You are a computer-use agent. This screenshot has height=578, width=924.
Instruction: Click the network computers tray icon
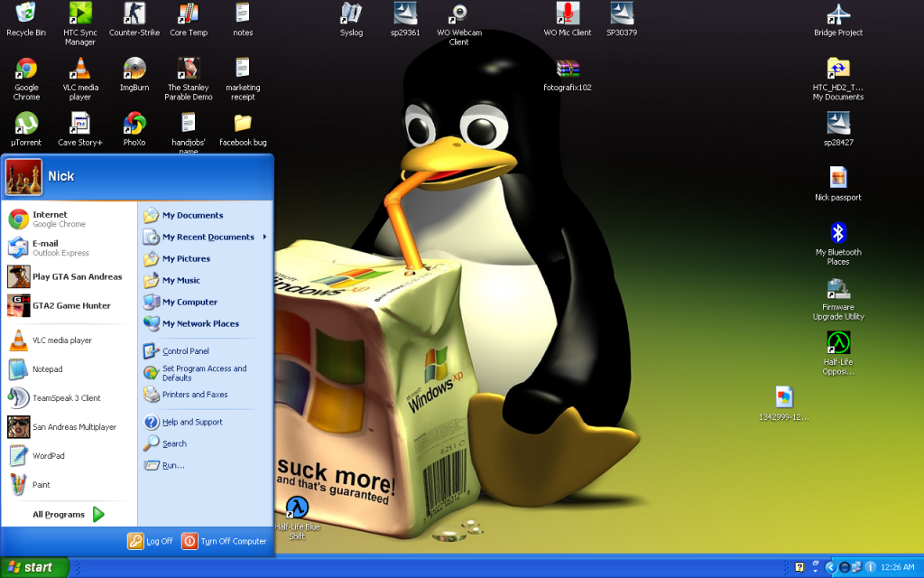856,567
